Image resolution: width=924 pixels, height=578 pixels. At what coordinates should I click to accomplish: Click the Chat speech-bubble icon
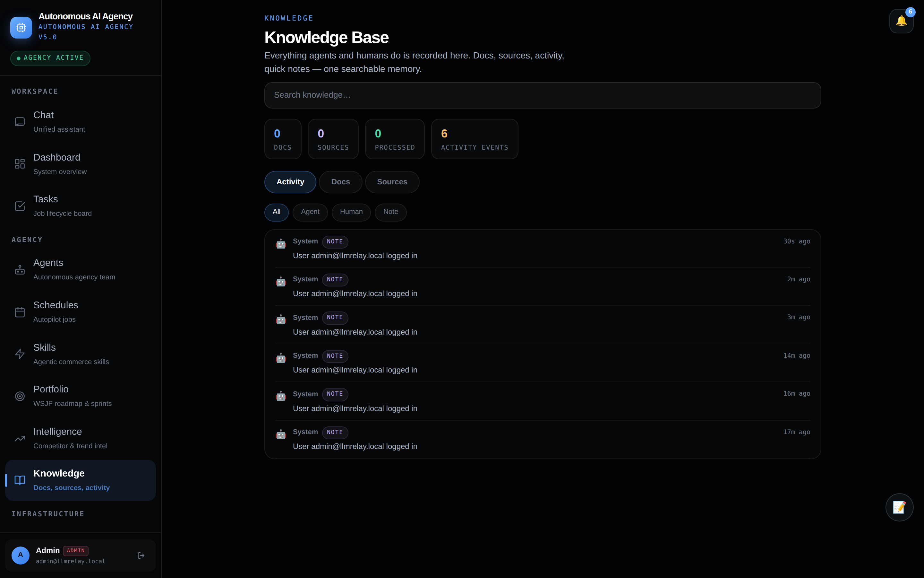20,122
